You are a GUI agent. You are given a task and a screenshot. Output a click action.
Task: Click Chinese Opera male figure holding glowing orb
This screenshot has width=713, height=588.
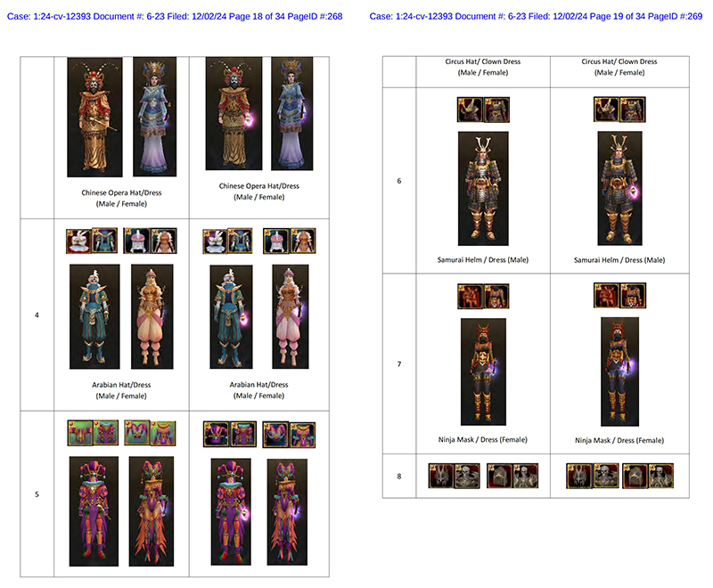(234, 114)
